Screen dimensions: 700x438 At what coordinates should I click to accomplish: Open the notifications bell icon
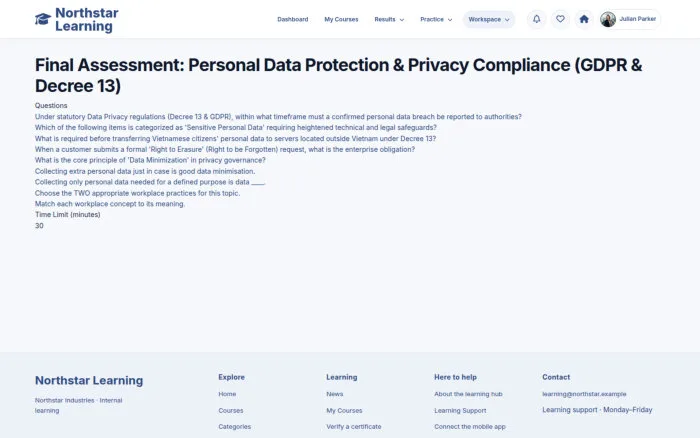537,19
